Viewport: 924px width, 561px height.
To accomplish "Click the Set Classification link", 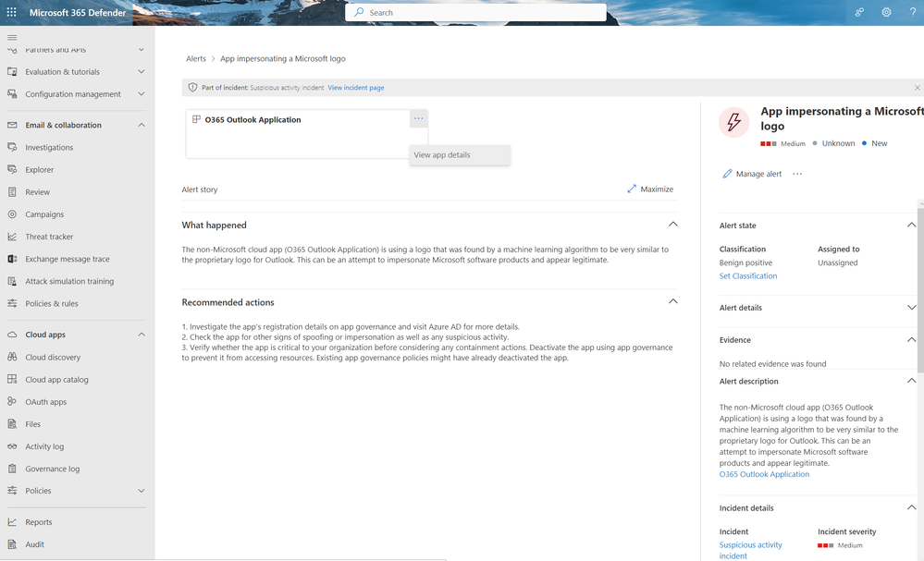I will tap(748, 276).
